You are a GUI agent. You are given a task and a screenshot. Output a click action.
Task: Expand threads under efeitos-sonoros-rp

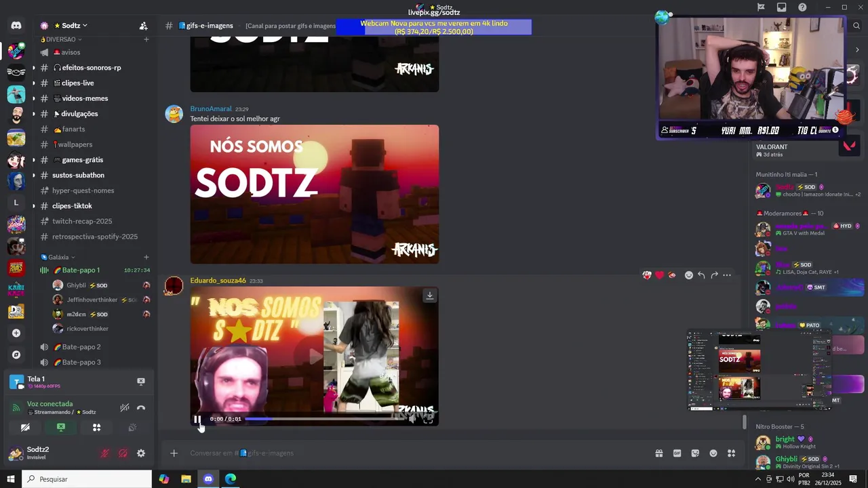point(33,68)
